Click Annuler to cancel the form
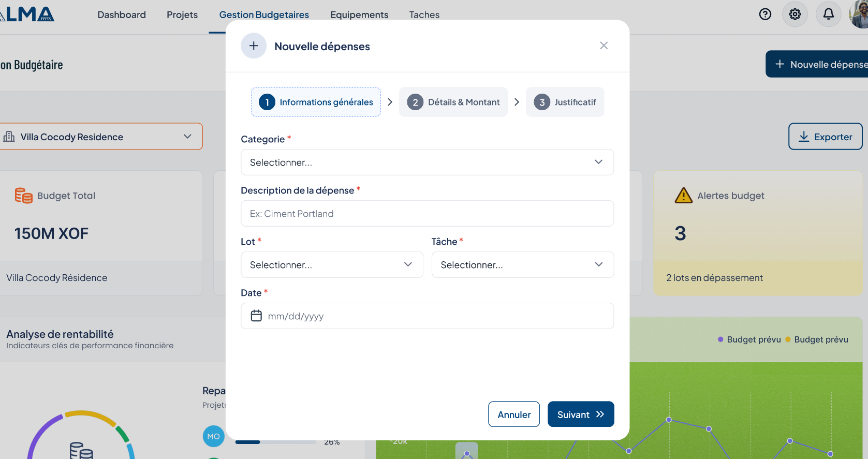The image size is (868, 459). (x=514, y=414)
